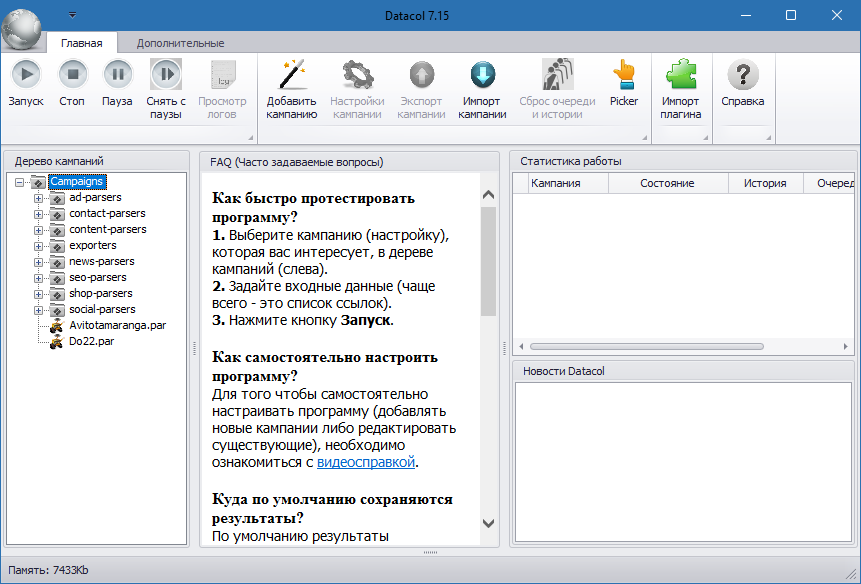The height and width of the screenshot is (584, 861).
Task: Click statistics horizontal scrollbar left arrow
Action: [x=521, y=346]
